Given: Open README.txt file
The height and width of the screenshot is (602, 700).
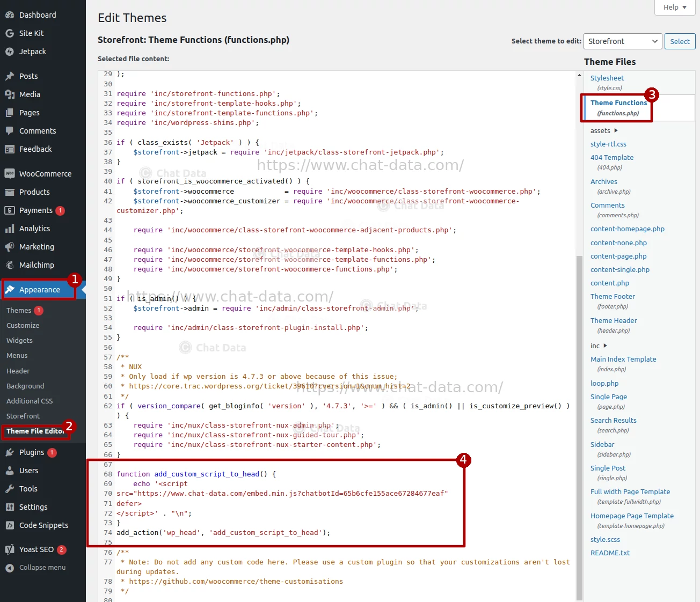Looking at the screenshot, I should click(x=610, y=553).
